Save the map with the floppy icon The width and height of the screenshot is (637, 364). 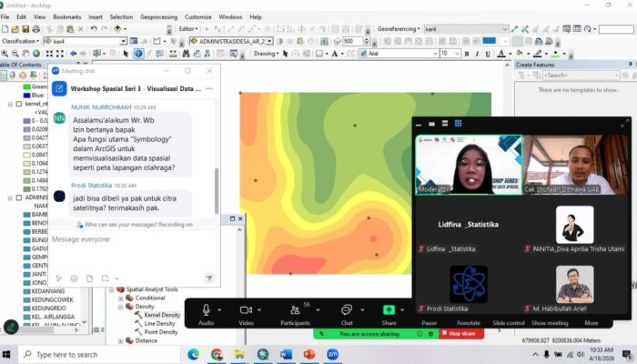pyautogui.click(x=25, y=29)
